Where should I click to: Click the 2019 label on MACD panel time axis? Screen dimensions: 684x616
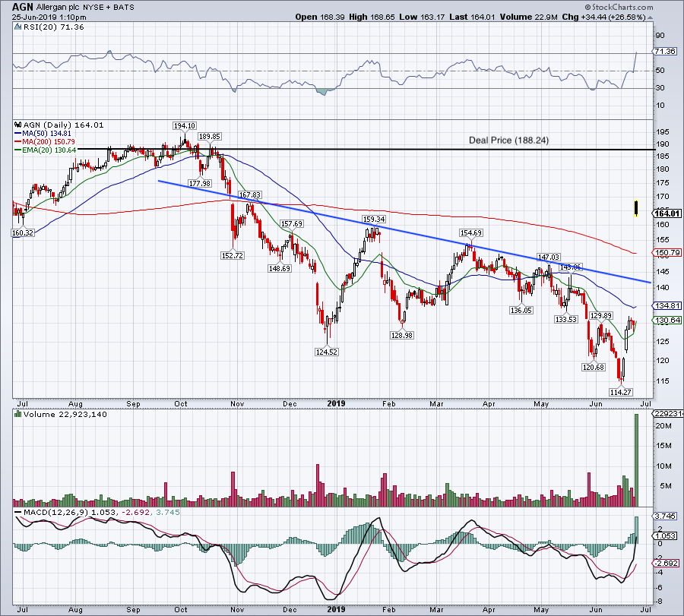336,609
